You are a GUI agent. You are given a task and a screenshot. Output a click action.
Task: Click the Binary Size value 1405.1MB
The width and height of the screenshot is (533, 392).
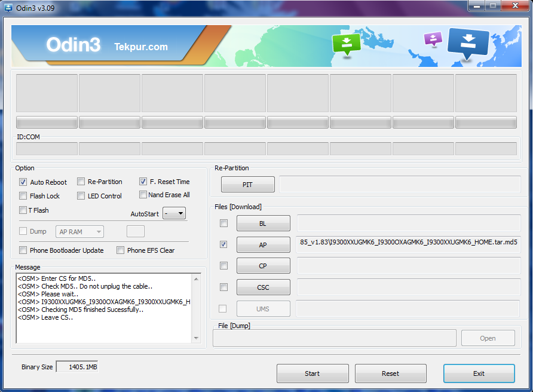pos(77,367)
